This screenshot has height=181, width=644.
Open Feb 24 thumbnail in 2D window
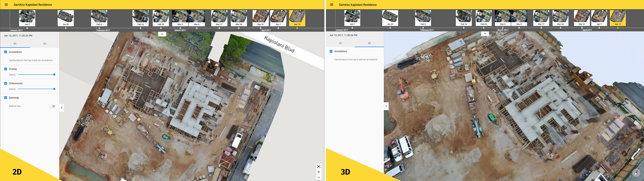161,18
